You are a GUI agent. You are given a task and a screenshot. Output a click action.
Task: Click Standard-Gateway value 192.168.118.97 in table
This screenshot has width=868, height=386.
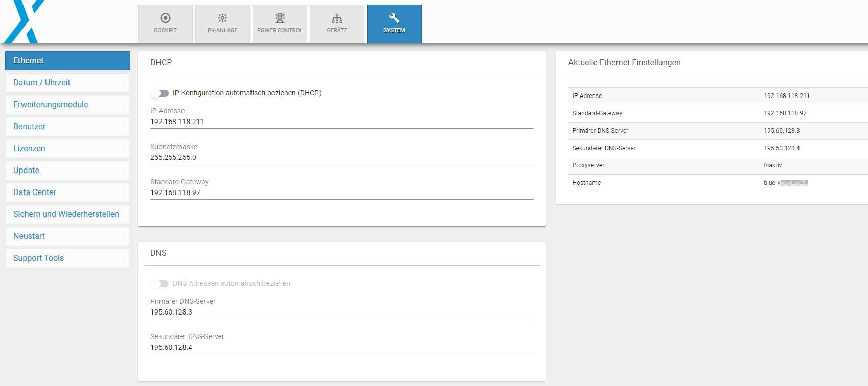pos(785,113)
